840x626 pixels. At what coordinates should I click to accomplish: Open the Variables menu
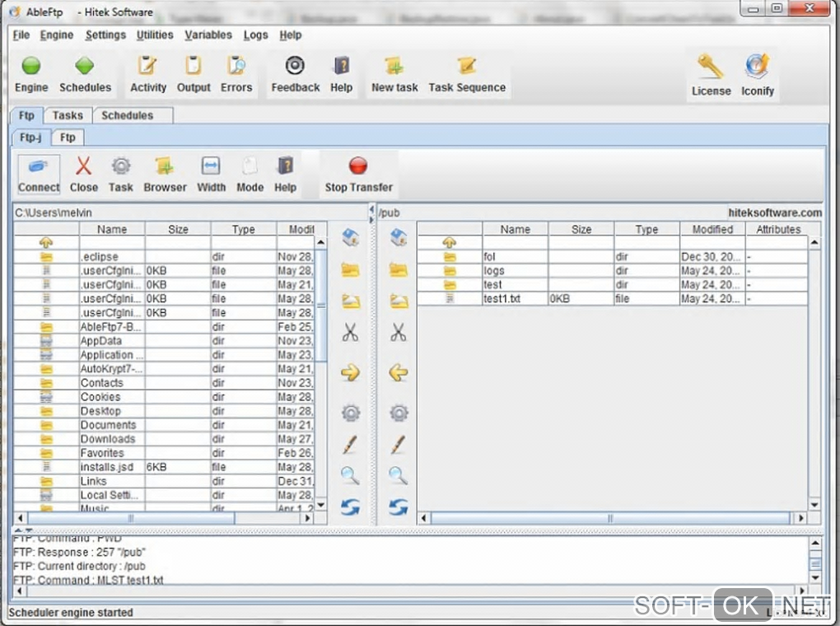[208, 35]
